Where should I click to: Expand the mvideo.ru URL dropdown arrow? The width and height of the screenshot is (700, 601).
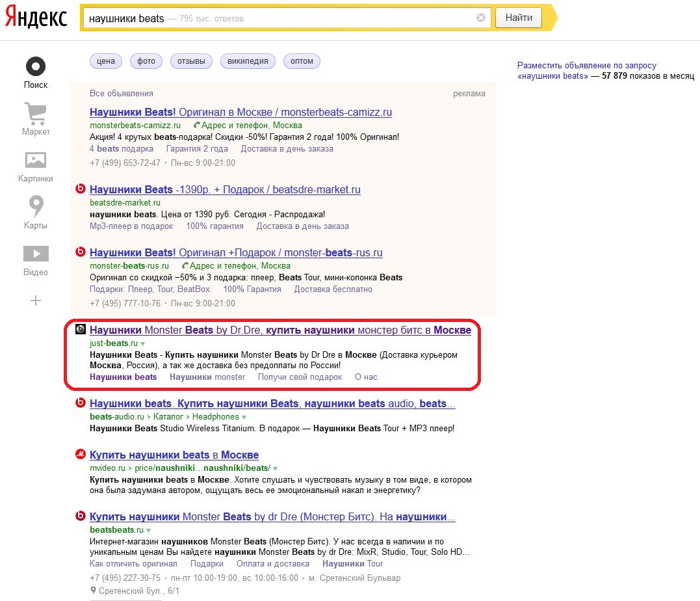[x=276, y=469]
